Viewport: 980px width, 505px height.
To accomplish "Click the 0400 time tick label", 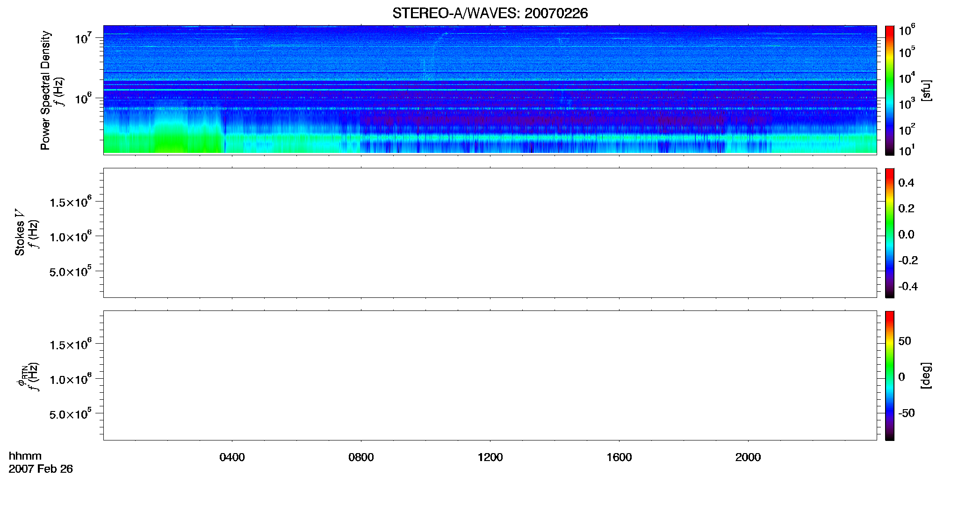I will (x=232, y=457).
